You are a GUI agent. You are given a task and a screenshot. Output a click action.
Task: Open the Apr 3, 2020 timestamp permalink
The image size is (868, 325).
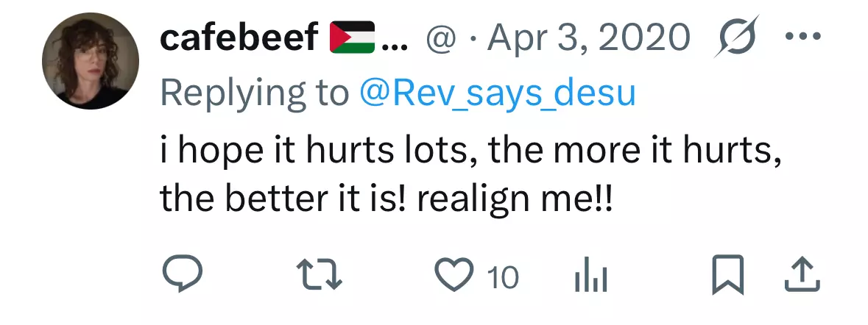(x=588, y=38)
